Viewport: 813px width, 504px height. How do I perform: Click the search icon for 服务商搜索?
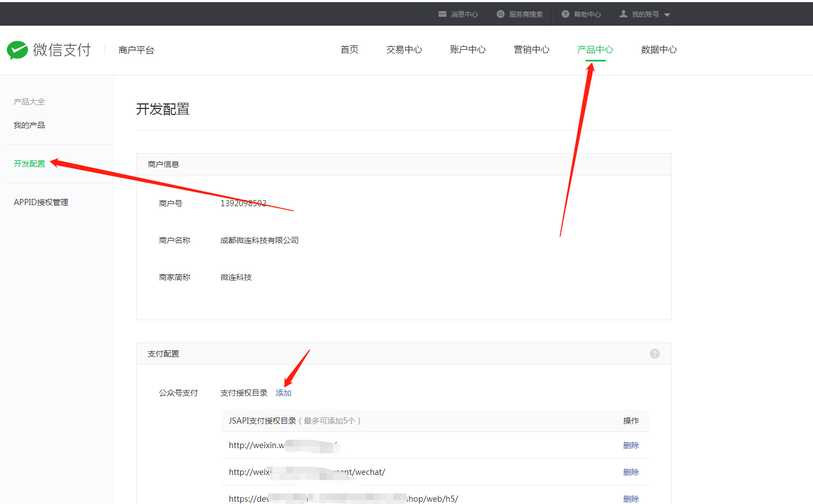pyautogui.click(x=501, y=14)
